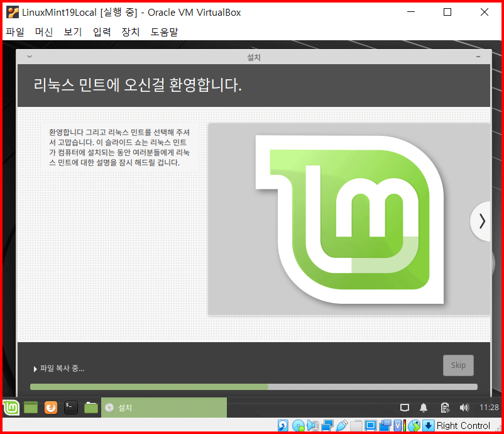Click the 11:28 clock in panel
Viewport: 504px width, 434px height.
(x=489, y=408)
